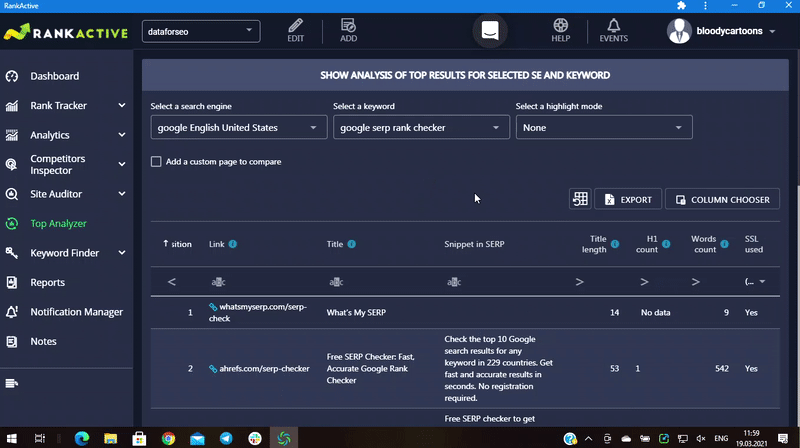The image size is (800, 448).
Task: Expand the Keyword Finder submenu
Action: pos(122,253)
